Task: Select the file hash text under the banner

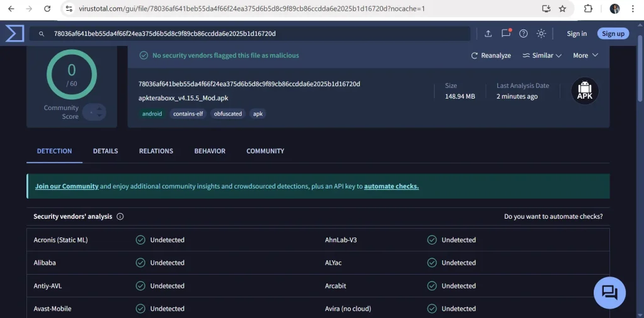Action: tap(249, 84)
